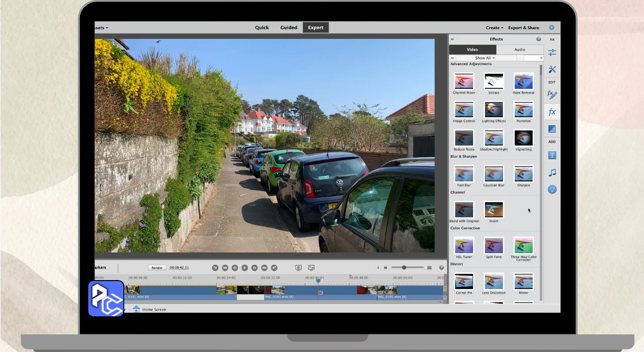Switch to the Guided mode tab

coord(289,28)
